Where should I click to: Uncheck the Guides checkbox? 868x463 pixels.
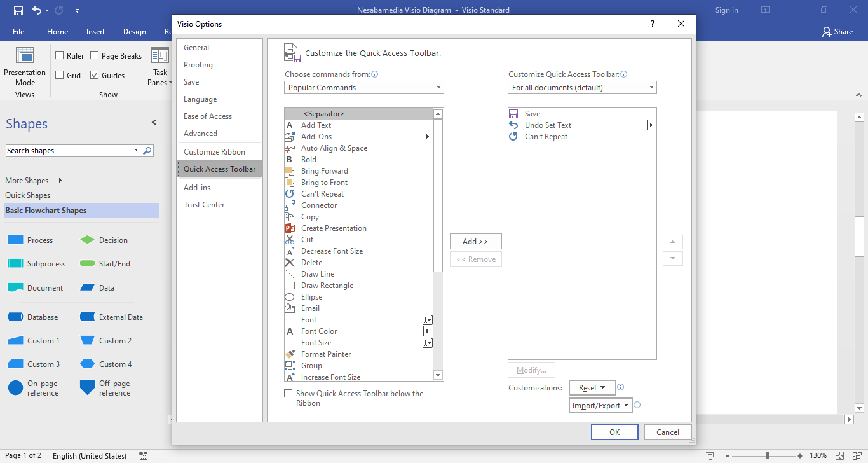[95, 75]
